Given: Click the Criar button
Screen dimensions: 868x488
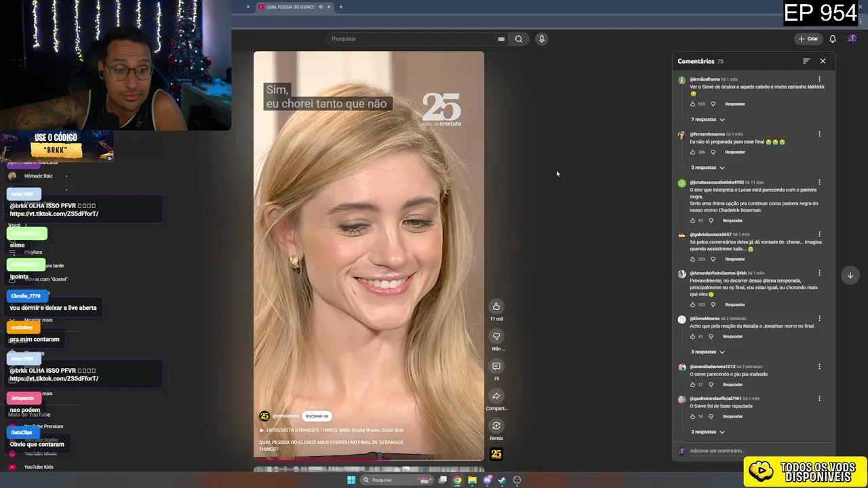Looking at the screenshot, I should point(808,39).
